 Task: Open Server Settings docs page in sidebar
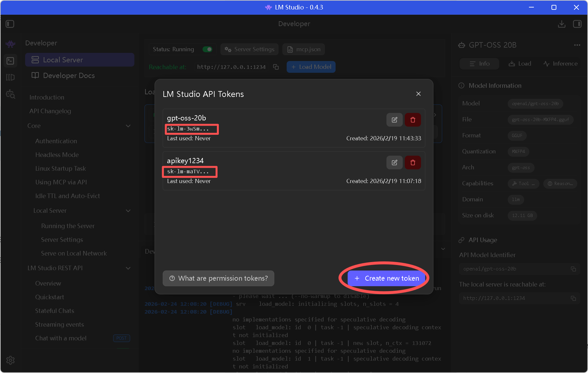click(62, 240)
